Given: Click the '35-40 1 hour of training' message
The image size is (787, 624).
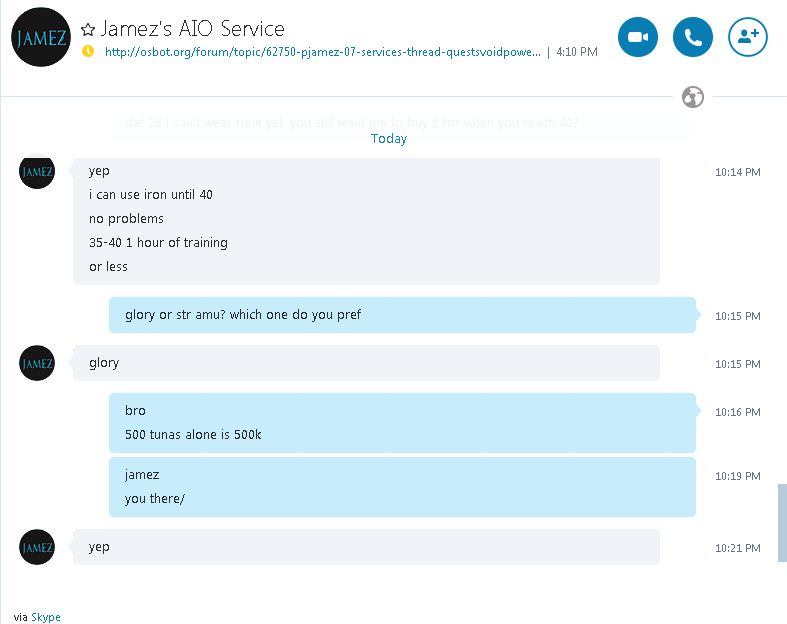Looking at the screenshot, I should click(158, 242).
